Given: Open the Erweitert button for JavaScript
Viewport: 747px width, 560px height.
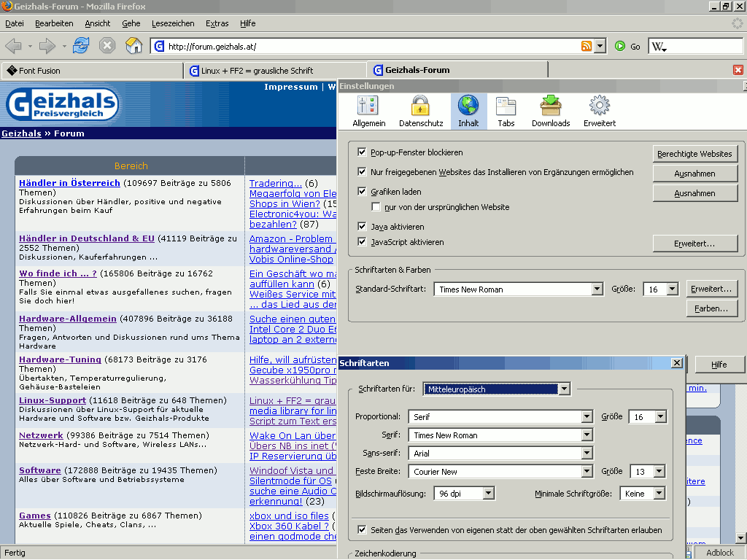Looking at the screenshot, I should (694, 244).
